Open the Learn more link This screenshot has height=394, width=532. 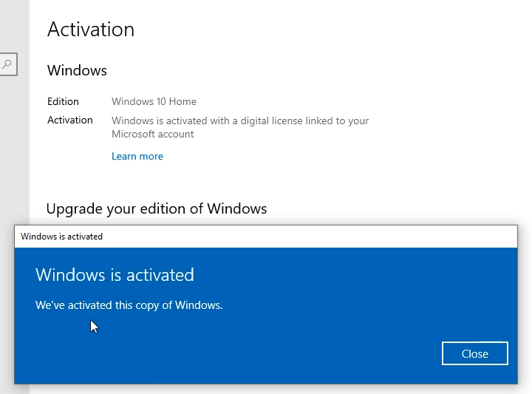[137, 156]
